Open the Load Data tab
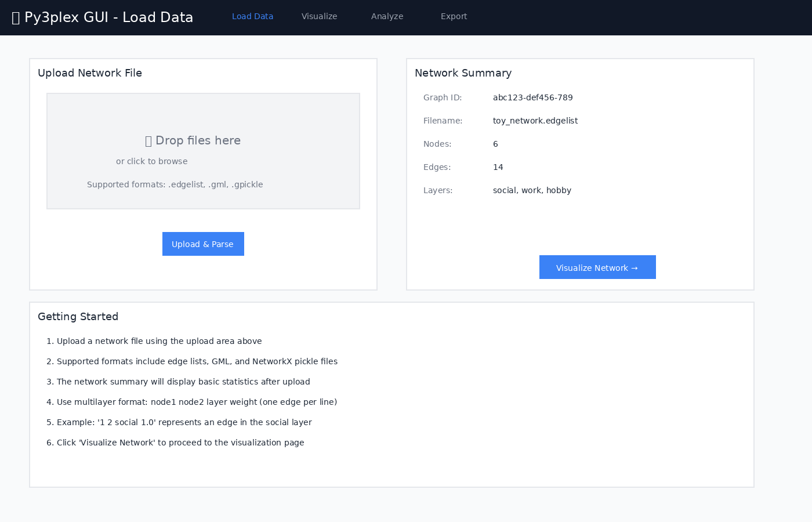The height and width of the screenshot is (522, 812). pyautogui.click(x=252, y=16)
